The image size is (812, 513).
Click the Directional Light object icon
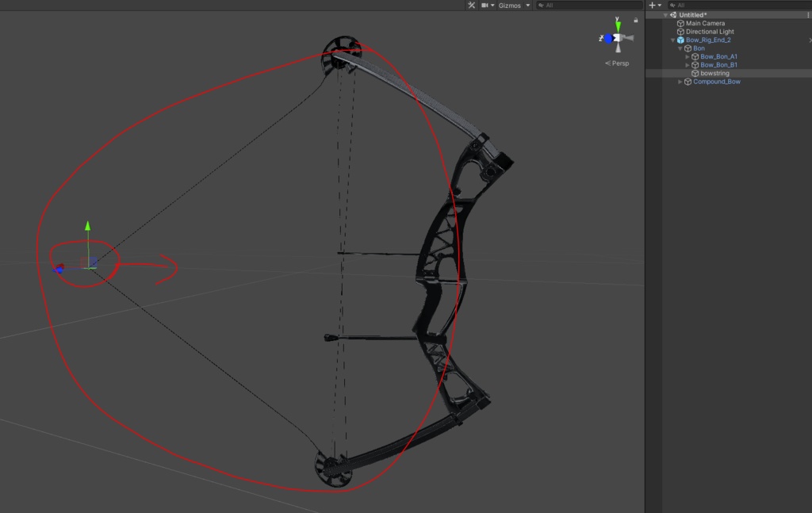(x=680, y=32)
